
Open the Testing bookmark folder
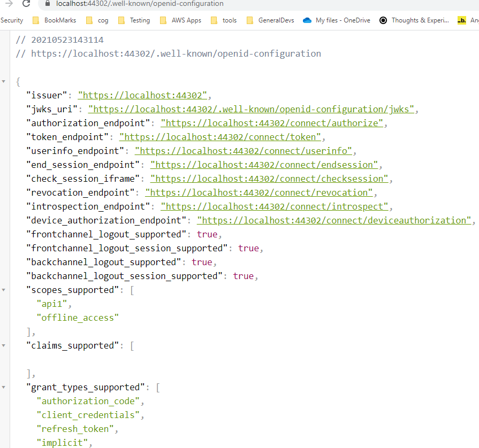(134, 20)
